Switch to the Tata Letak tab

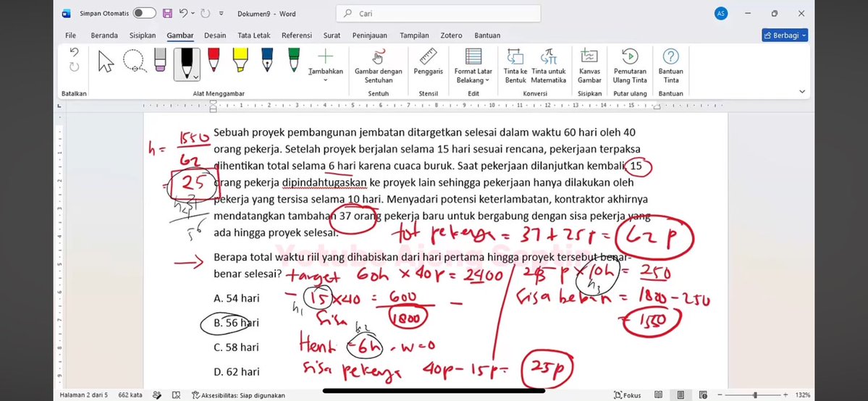click(254, 35)
